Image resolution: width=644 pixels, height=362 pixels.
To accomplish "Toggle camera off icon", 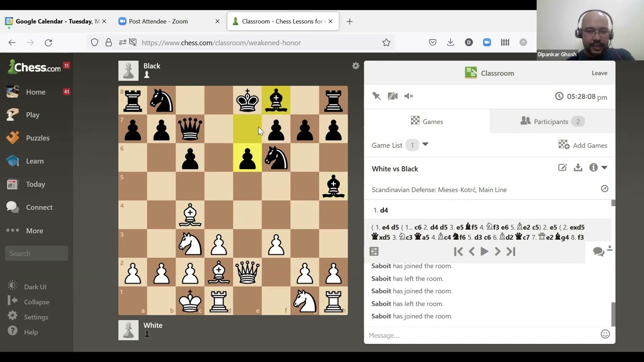I will 392,96.
